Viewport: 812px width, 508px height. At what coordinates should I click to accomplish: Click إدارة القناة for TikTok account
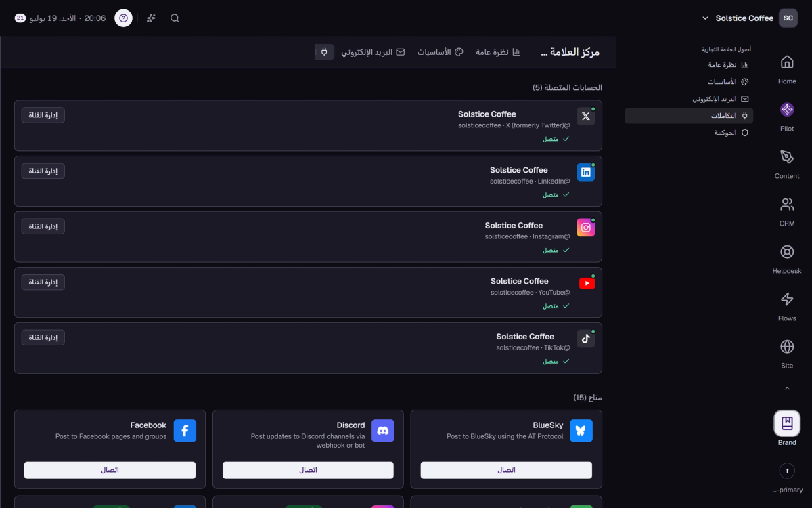[x=43, y=337]
